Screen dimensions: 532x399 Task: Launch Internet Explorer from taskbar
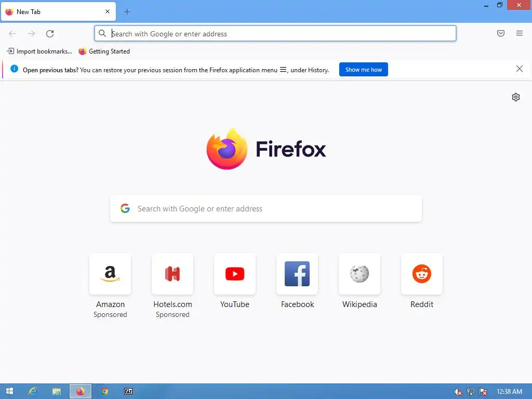33,391
